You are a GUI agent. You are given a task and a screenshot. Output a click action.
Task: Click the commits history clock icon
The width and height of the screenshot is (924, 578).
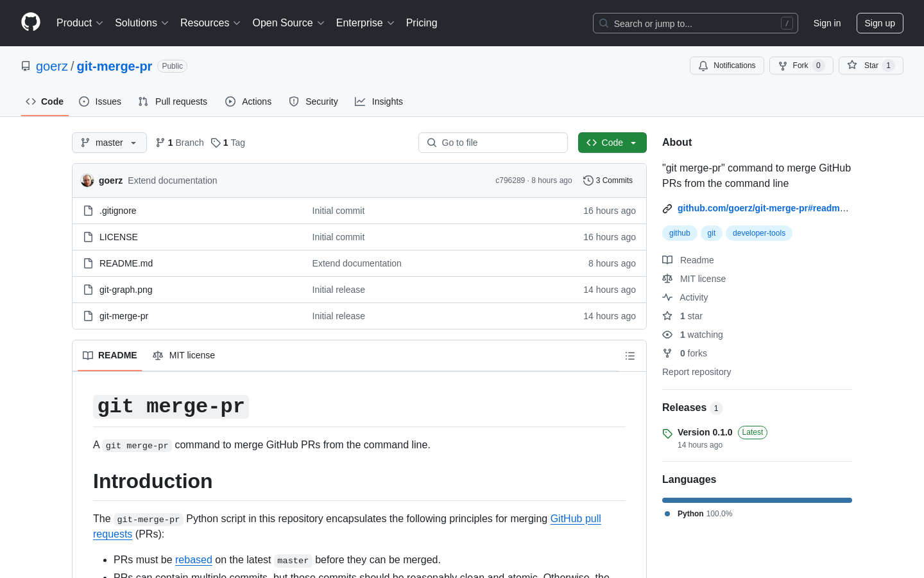click(x=588, y=180)
